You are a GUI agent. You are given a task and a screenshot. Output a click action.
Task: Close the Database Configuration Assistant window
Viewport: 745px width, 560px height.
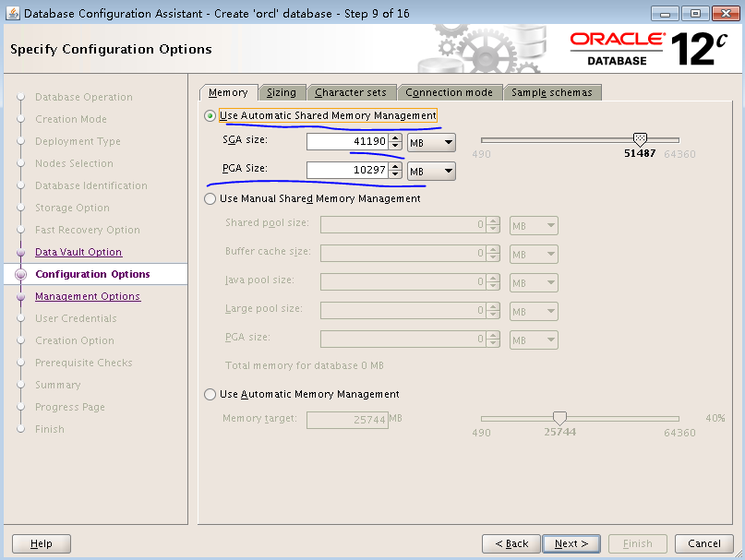pyautogui.click(x=726, y=13)
